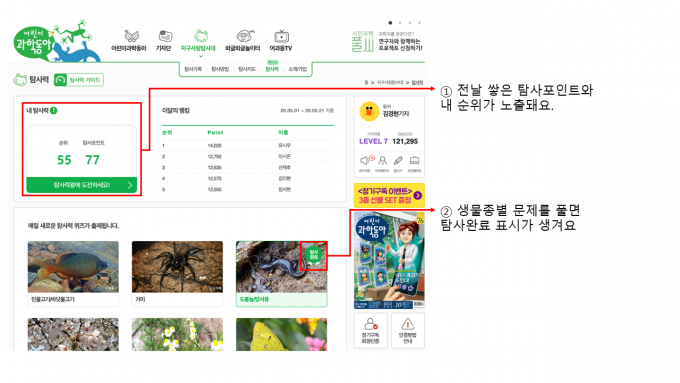Image resolution: width=680 pixels, height=383 pixels.
Task: Switch to the 탐사기록 submenu tab
Action: point(193,69)
